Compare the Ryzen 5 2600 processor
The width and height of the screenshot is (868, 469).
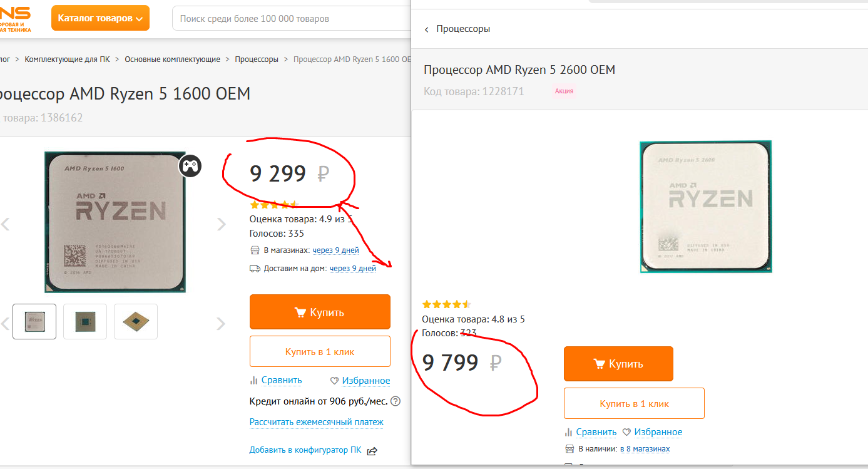(590, 432)
